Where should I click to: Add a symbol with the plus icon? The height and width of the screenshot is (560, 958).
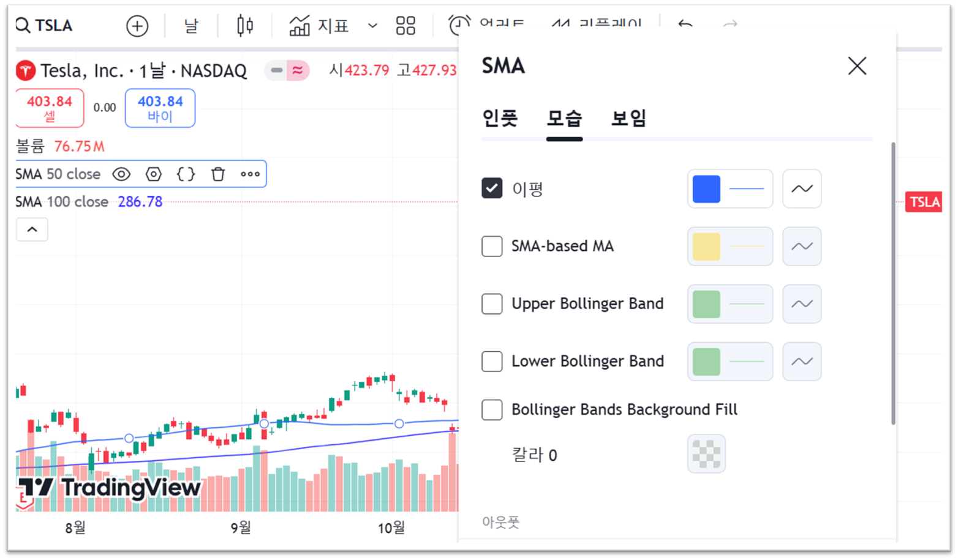[x=137, y=26]
